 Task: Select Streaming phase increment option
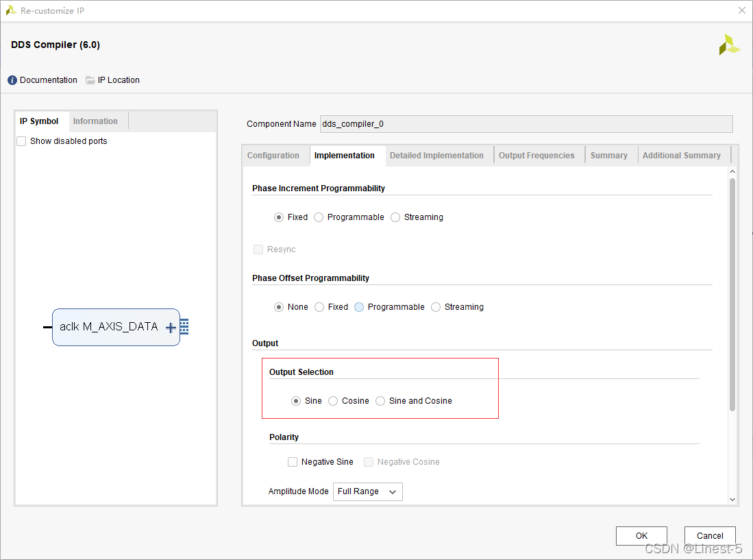click(x=395, y=217)
